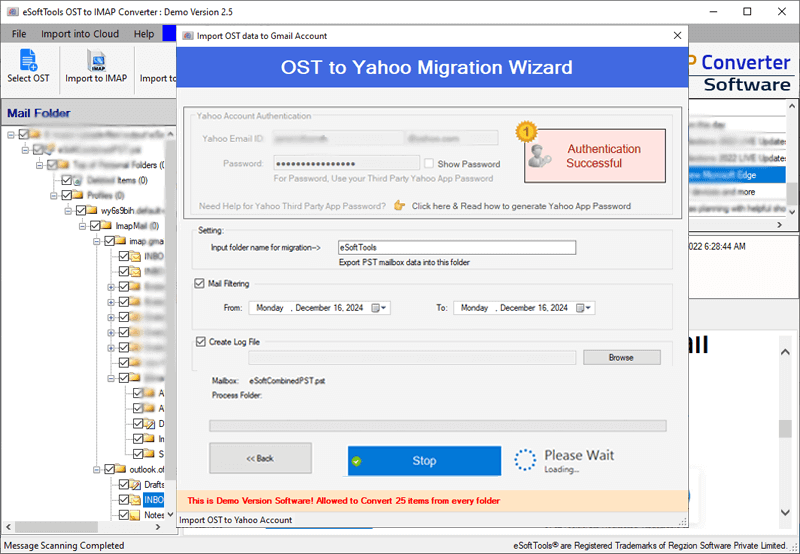800x554 pixels.
Task: Click the green check icon on Stop button
Action: (x=357, y=461)
